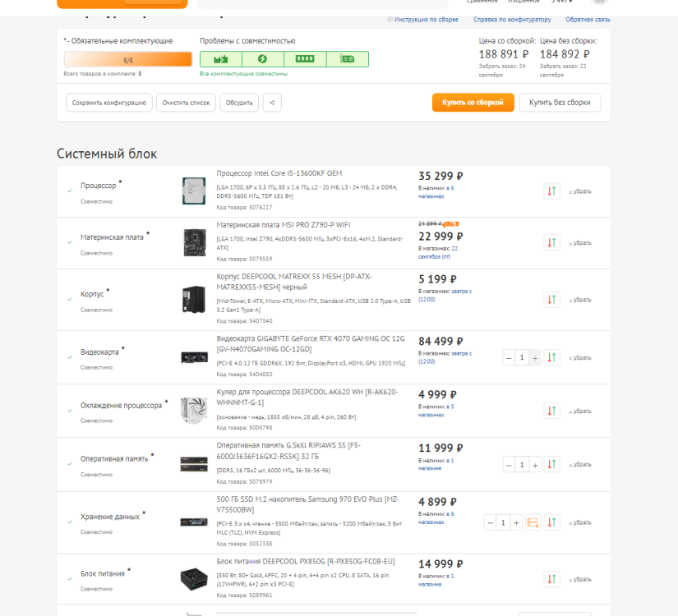Increase SSD storage quantity by one
This screenshot has width=678, height=616.
tap(516, 522)
